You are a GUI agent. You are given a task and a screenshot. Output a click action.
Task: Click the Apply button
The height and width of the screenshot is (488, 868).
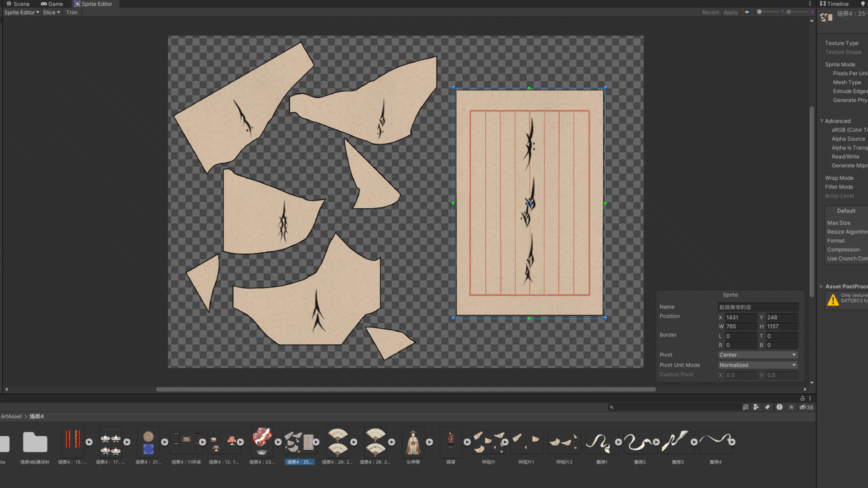[730, 12]
